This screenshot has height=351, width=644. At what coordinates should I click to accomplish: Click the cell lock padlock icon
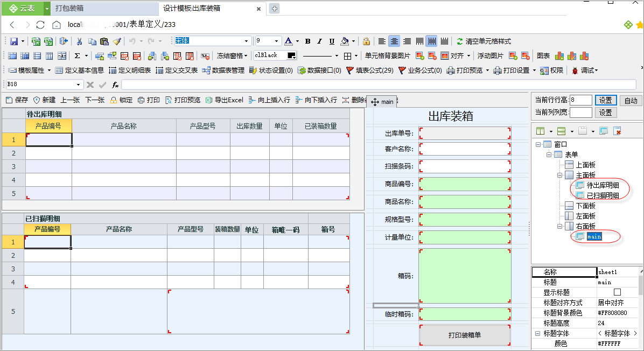tap(366, 41)
